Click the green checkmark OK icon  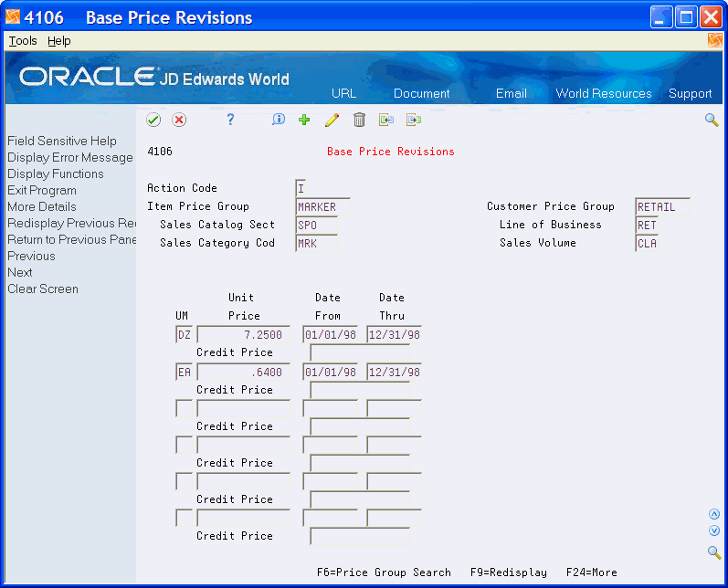coord(153,121)
